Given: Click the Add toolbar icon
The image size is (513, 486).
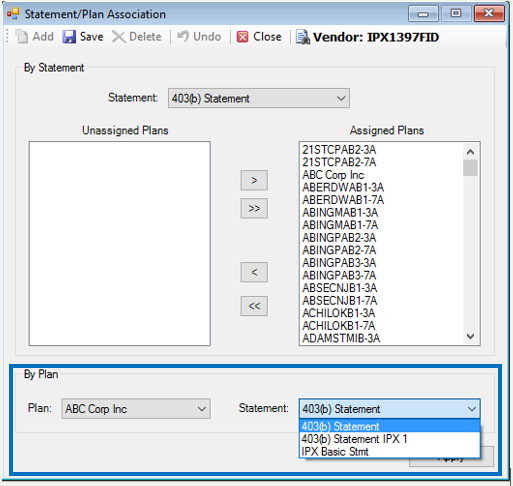Looking at the screenshot, I should click(x=22, y=37).
